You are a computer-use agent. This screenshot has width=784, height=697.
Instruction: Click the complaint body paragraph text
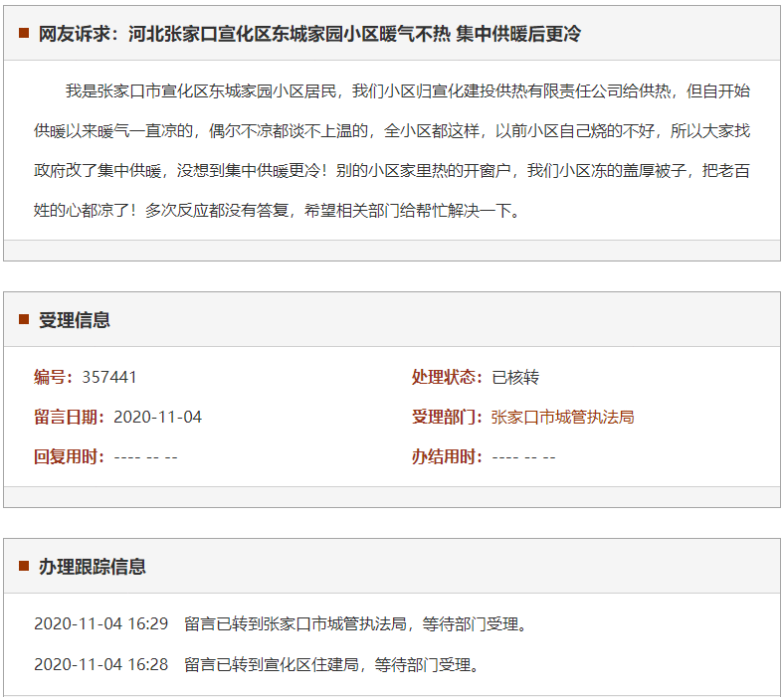[392, 151]
